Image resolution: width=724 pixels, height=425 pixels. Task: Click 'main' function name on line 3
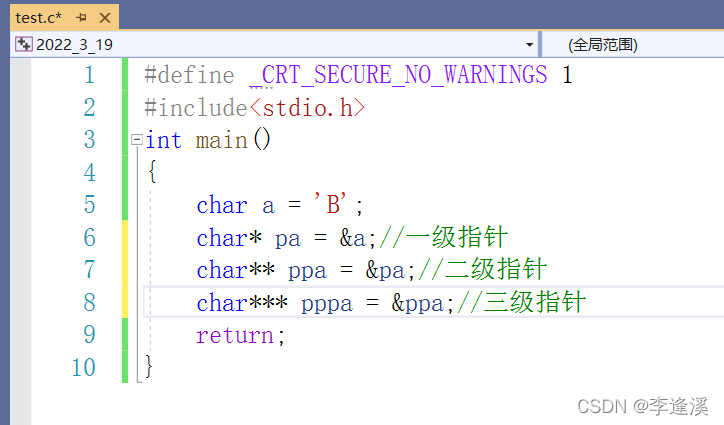pyautogui.click(x=222, y=140)
